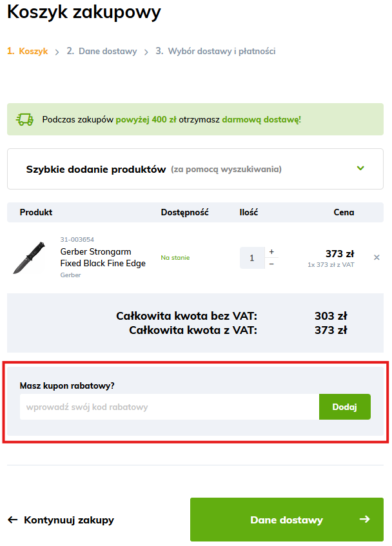Go to step 3. Wybór dostawy i płatności
The height and width of the screenshot is (546, 392).
pyautogui.click(x=215, y=51)
